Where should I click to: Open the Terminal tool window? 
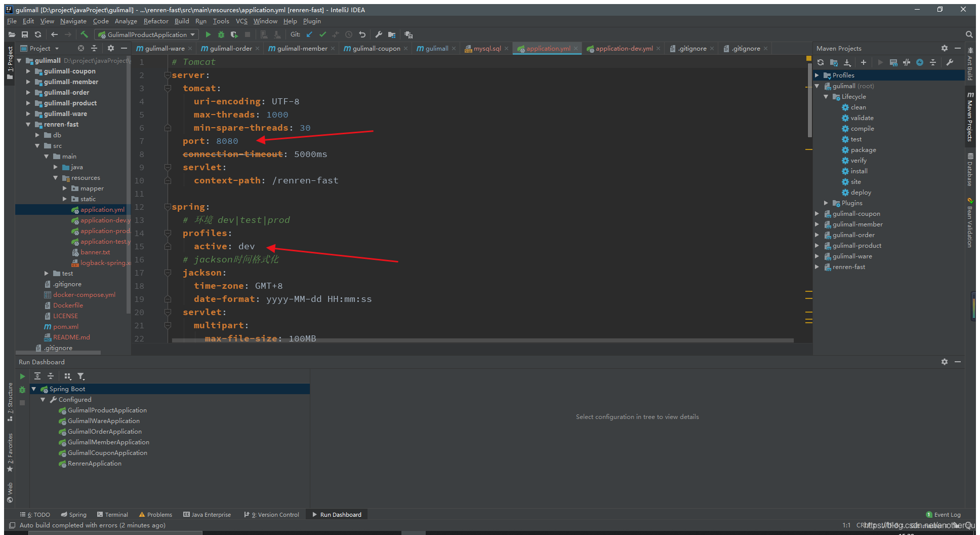click(112, 515)
